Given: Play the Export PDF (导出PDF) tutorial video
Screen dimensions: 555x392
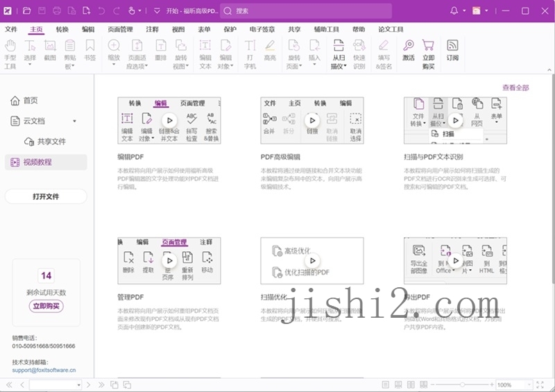Looking at the screenshot, I should click(x=456, y=261).
